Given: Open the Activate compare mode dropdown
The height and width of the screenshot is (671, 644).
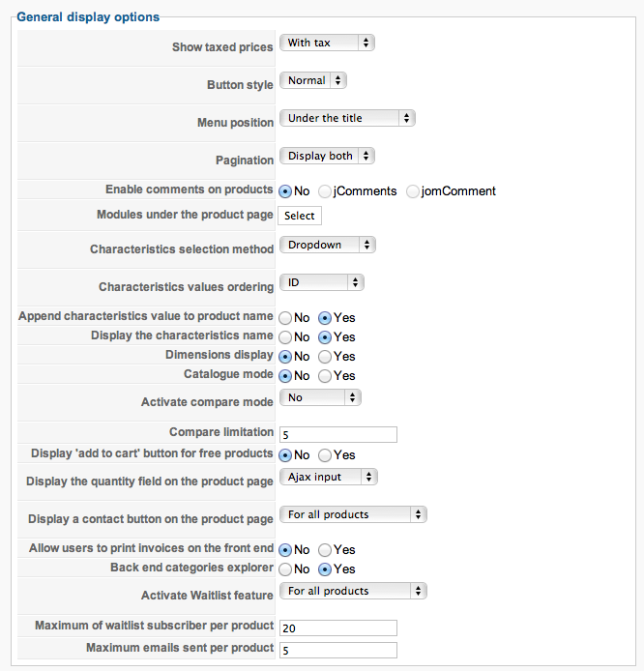Looking at the screenshot, I should pos(319,397).
